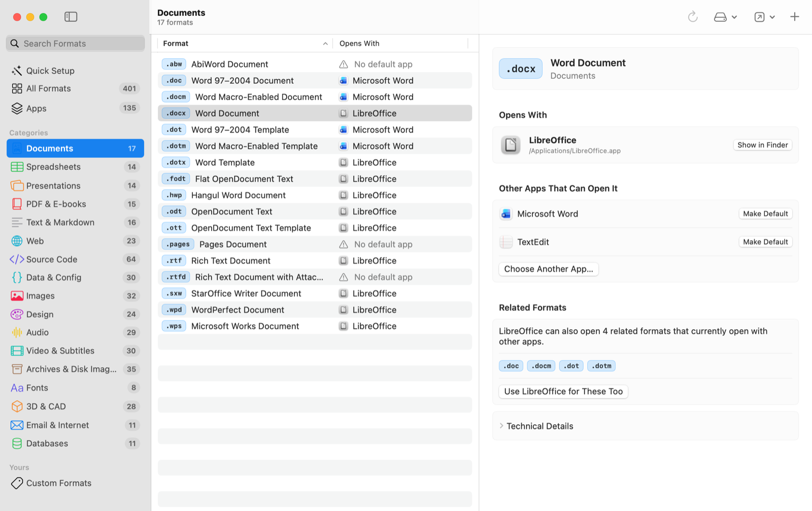Click the .dotm related format tag
The image size is (812, 511).
(x=601, y=366)
